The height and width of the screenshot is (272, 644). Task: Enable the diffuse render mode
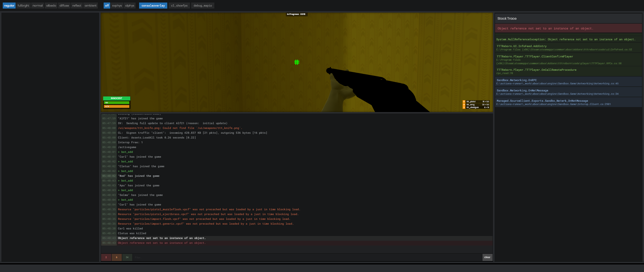[64, 5]
